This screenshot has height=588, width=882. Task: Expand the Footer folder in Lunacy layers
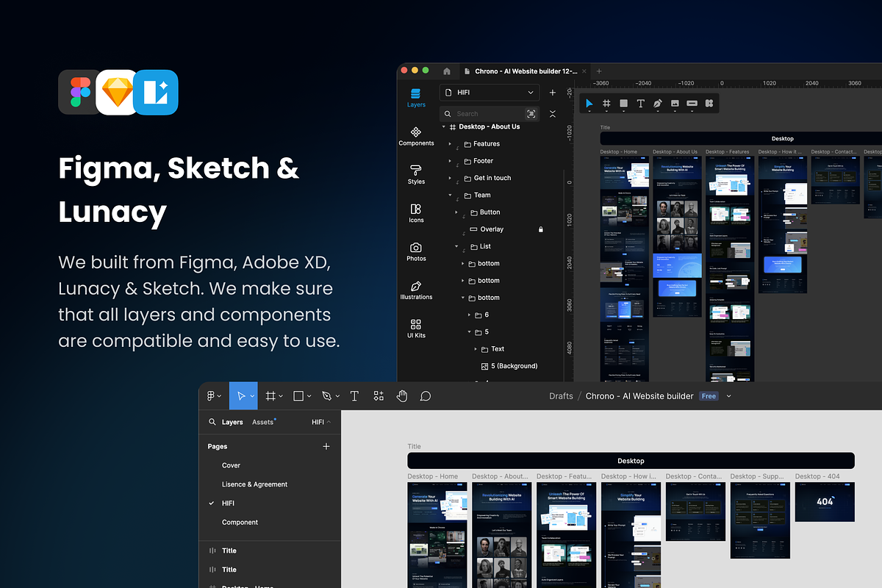tap(450, 161)
